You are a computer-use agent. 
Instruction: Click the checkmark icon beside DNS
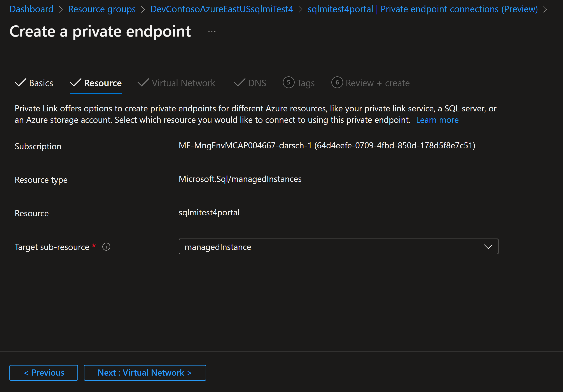tap(239, 83)
